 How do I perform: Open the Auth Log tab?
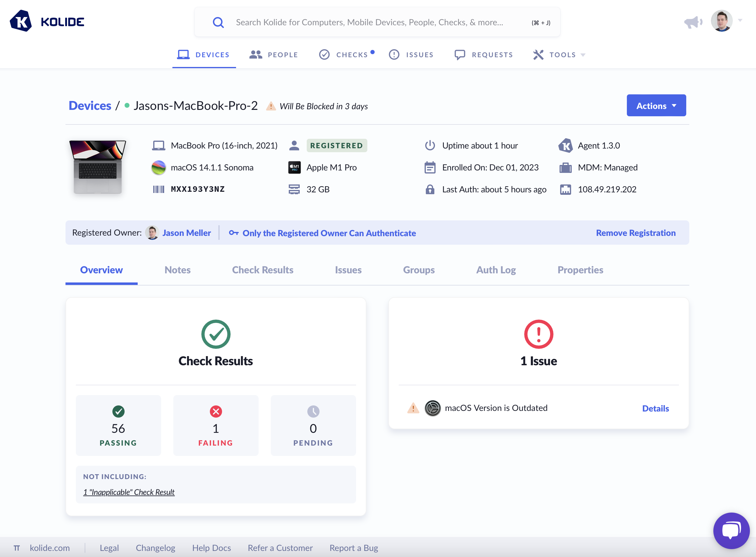496,270
